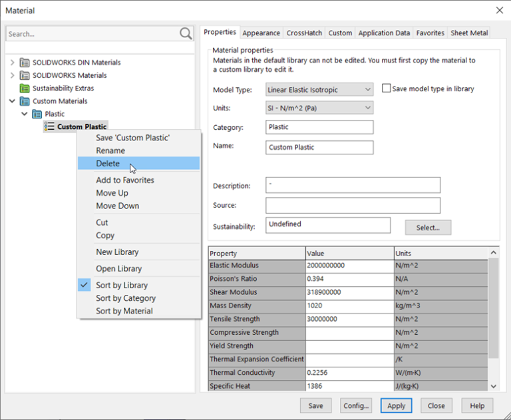Switch to the Appearance tab
This screenshot has width=511, height=420.
pos(261,33)
